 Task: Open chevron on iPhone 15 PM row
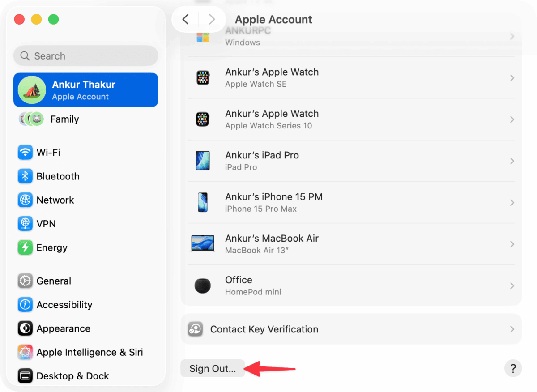(512, 202)
